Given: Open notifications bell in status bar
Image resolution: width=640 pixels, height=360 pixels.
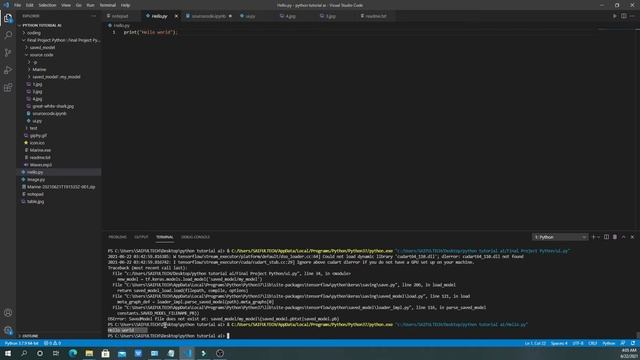Looking at the screenshot, I should (633, 343).
